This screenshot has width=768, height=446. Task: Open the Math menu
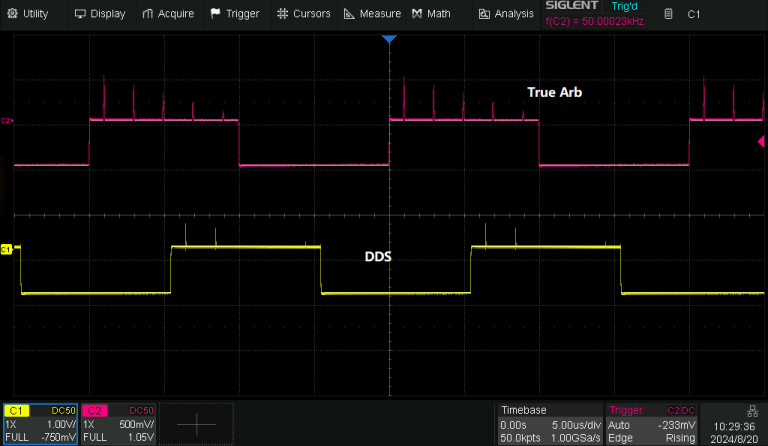431,14
